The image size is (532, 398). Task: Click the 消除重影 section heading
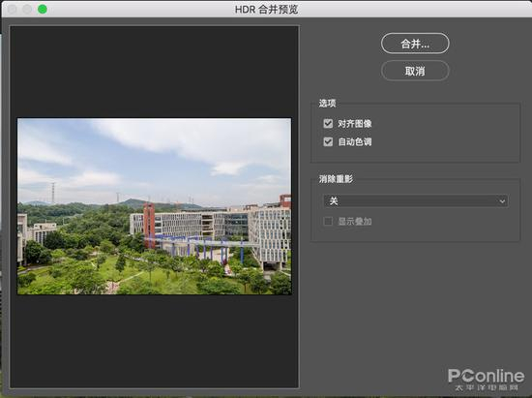[336, 179]
